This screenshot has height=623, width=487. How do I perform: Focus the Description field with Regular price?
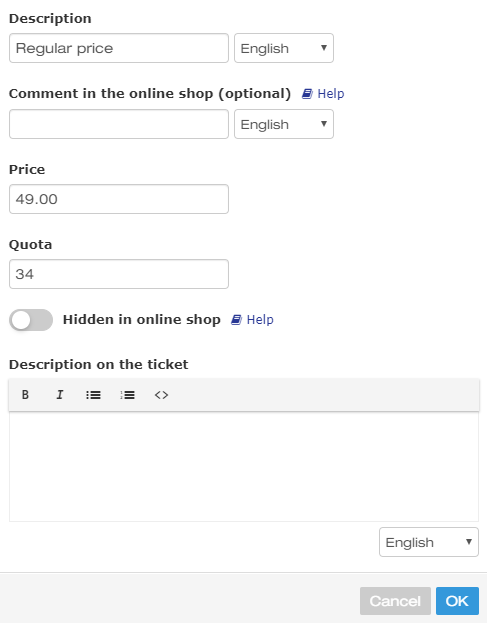pyautogui.click(x=119, y=48)
